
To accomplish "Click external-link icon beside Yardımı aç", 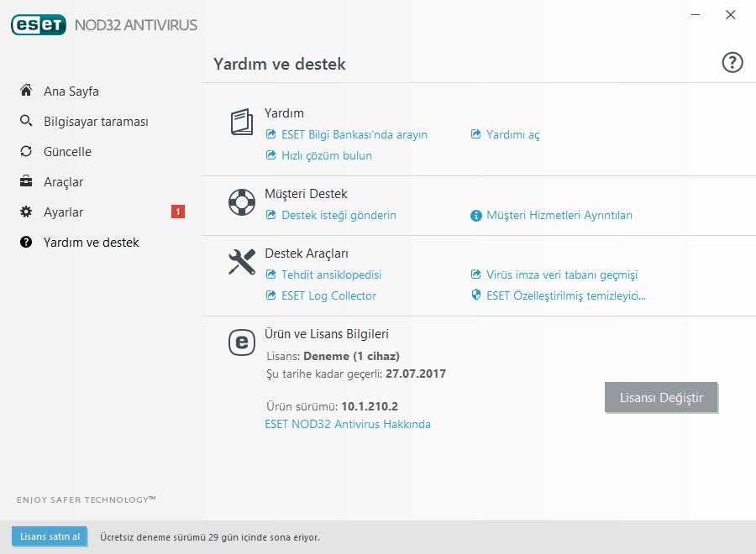I will click(x=476, y=134).
